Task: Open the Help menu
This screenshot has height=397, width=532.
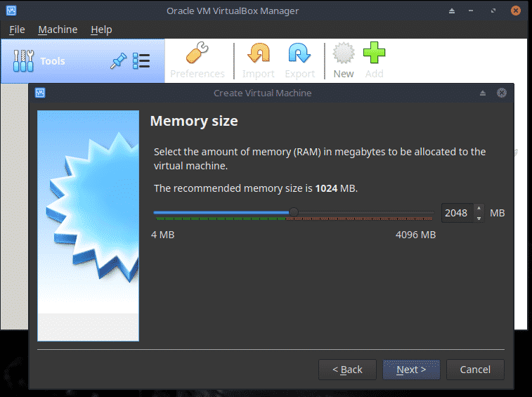Action: click(101, 30)
